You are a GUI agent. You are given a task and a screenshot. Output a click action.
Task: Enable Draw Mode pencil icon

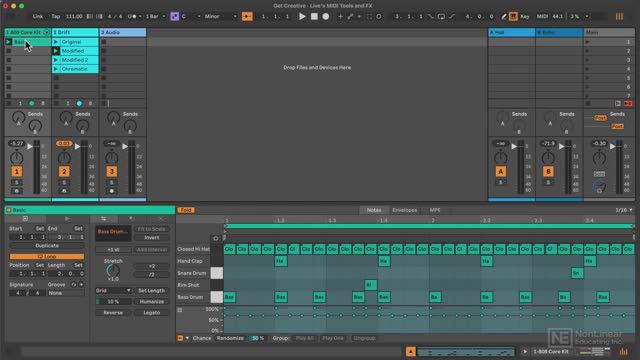(504, 16)
